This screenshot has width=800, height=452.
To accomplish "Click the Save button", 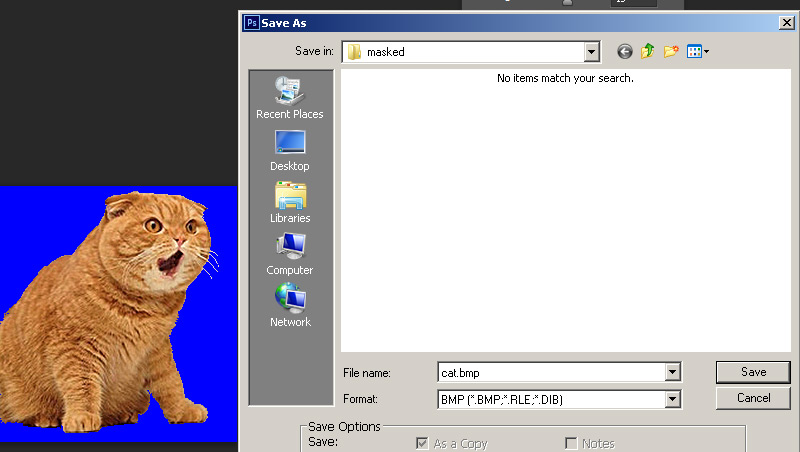I will (753, 372).
